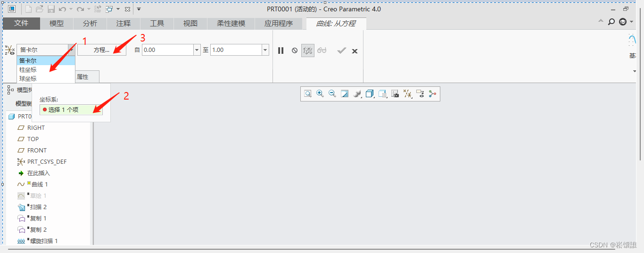This screenshot has height=253, width=644.
Task: Click the Zoom In magnifier icon
Action: 320,94
